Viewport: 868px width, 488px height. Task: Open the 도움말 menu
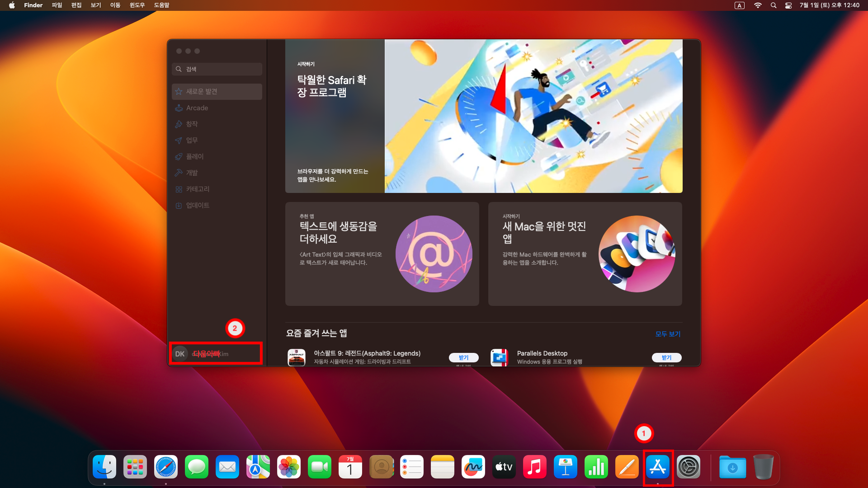point(161,5)
